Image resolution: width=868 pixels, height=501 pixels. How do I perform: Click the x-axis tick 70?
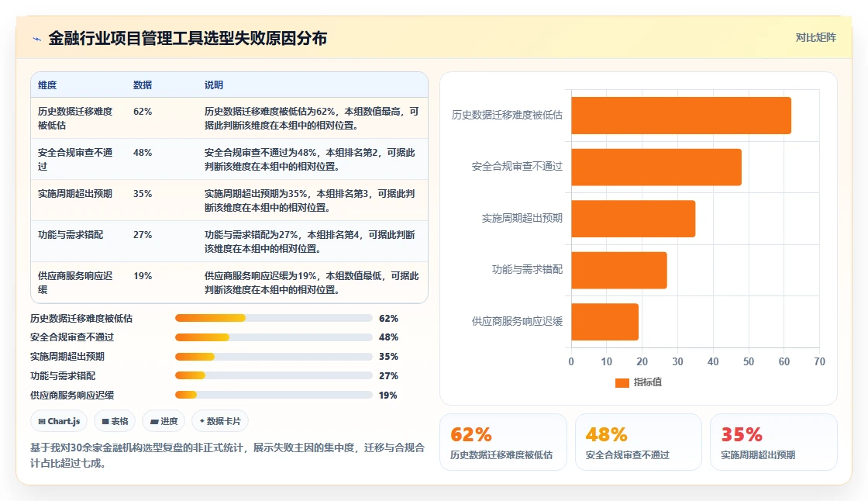819,361
